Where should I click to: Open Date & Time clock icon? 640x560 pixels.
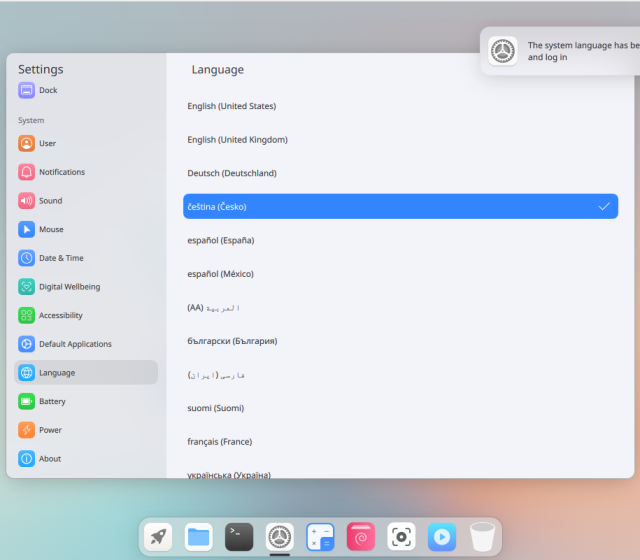26,258
